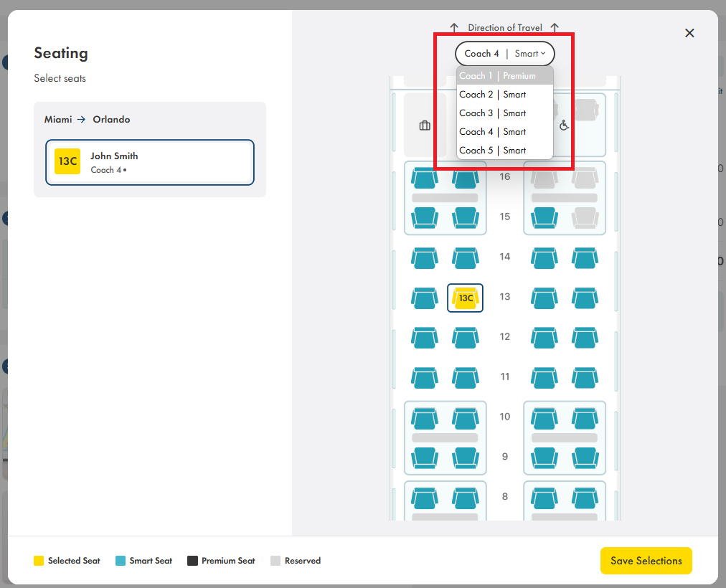Click the grey reserved seat in row 15
Screen dimensions: 726x588
pos(585,217)
